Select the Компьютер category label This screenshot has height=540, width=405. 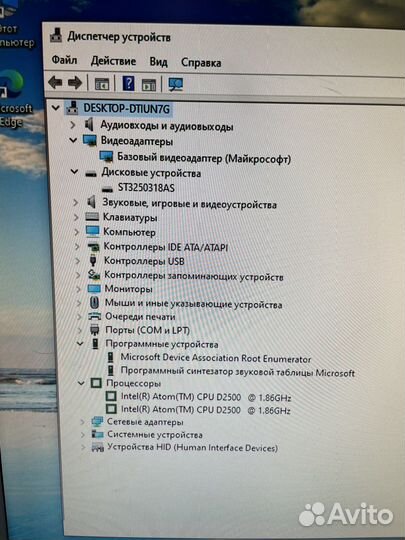pos(129,232)
